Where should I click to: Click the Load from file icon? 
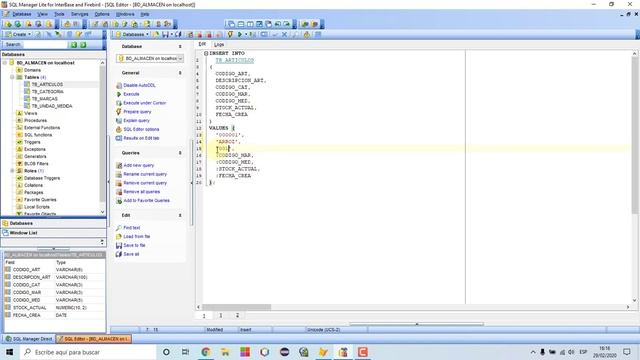pos(119,237)
